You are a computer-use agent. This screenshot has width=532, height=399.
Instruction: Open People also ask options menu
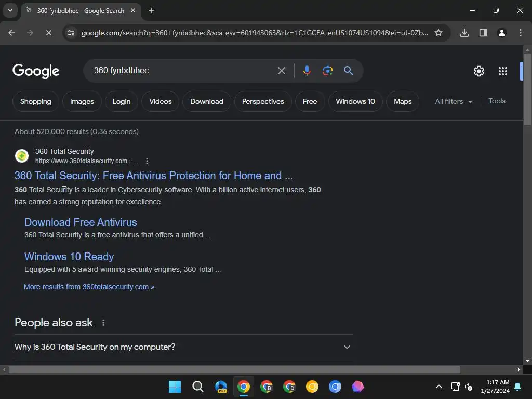[x=103, y=323]
